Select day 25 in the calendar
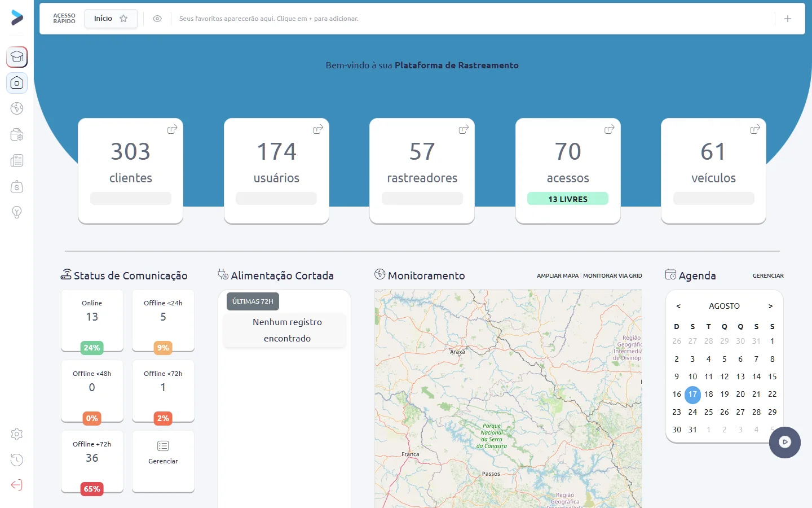 pos(708,412)
